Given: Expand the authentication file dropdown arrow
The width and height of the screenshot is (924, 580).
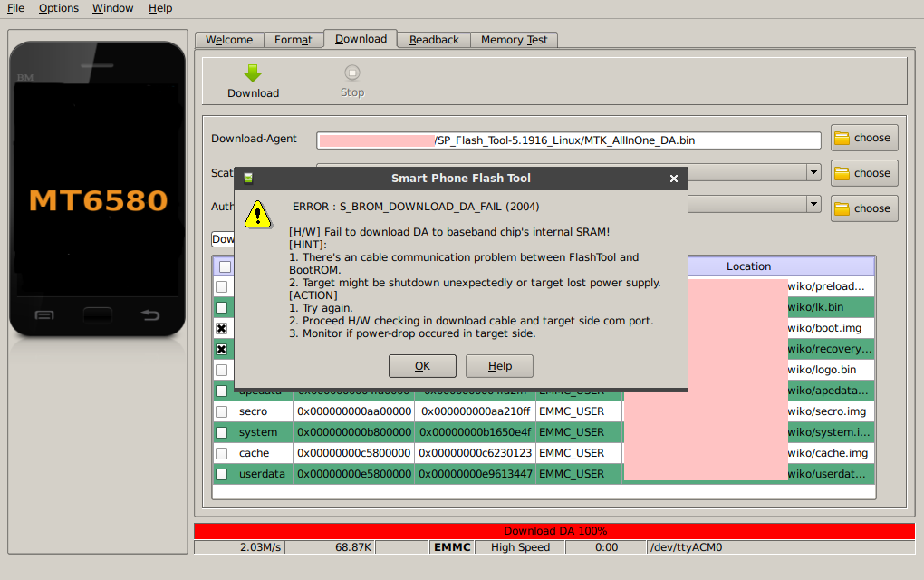Looking at the screenshot, I should pyautogui.click(x=813, y=205).
